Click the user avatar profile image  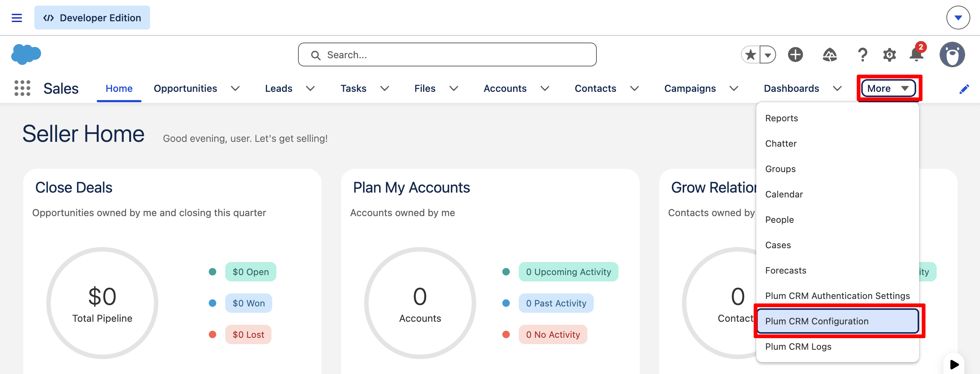point(952,55)
